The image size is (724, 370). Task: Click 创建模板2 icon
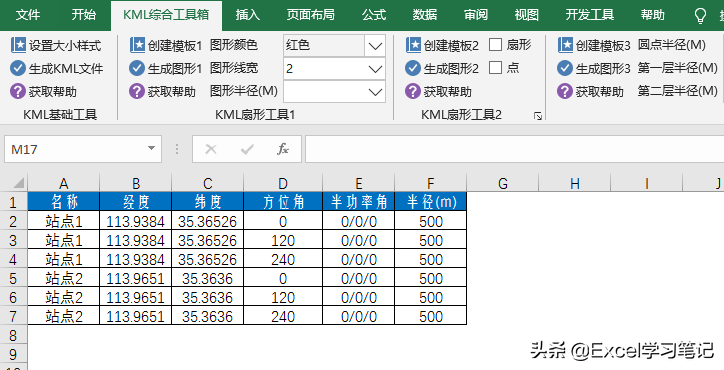414,45
